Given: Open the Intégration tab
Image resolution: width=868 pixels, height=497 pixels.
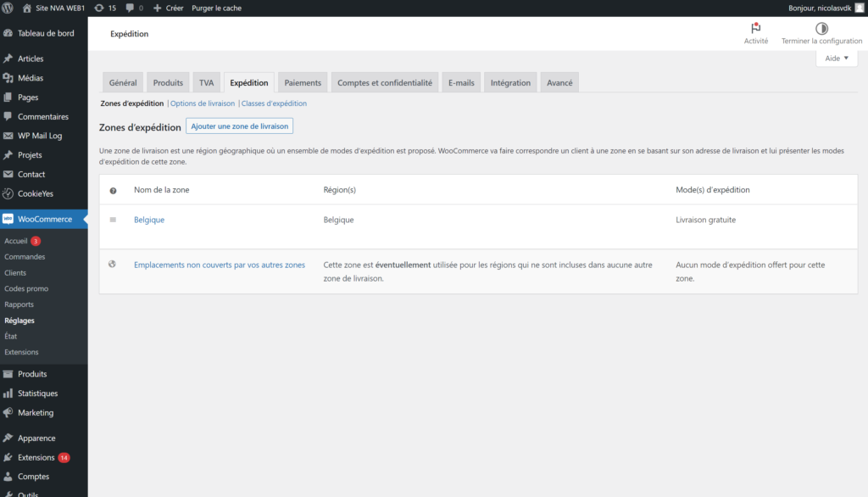Looking at the screenshot, I should click(x=510, y=82).
